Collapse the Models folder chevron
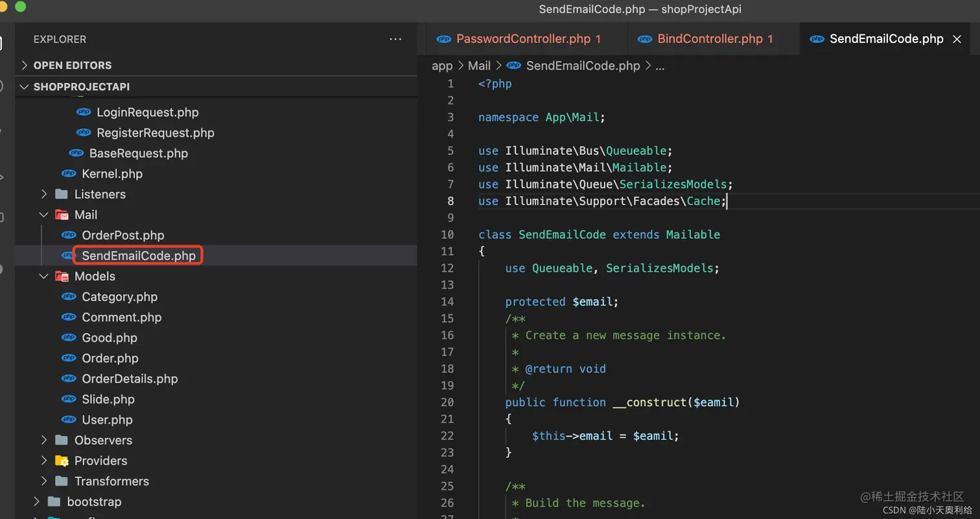The image size is (980, 519). [x=44, y=276]
